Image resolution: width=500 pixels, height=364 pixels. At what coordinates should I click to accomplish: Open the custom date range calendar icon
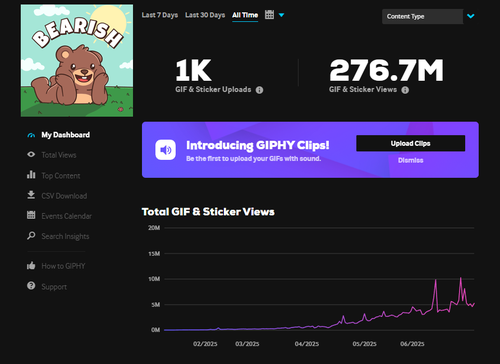(269, 15)
